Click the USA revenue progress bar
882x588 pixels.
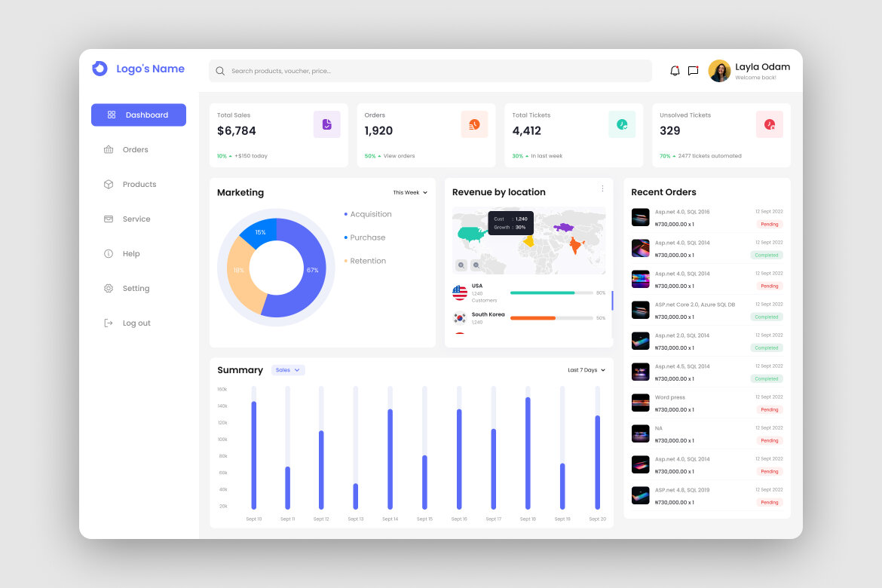point(550,293)
